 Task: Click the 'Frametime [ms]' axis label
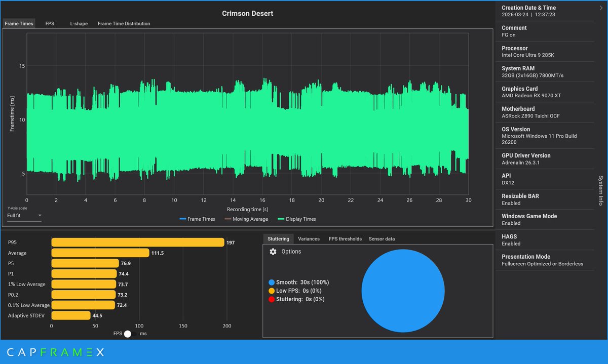[12, 114]
